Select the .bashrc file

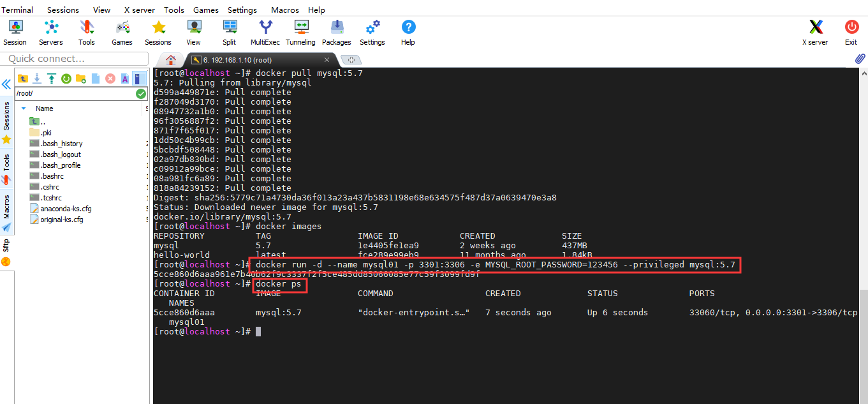[x=47, y=176]
